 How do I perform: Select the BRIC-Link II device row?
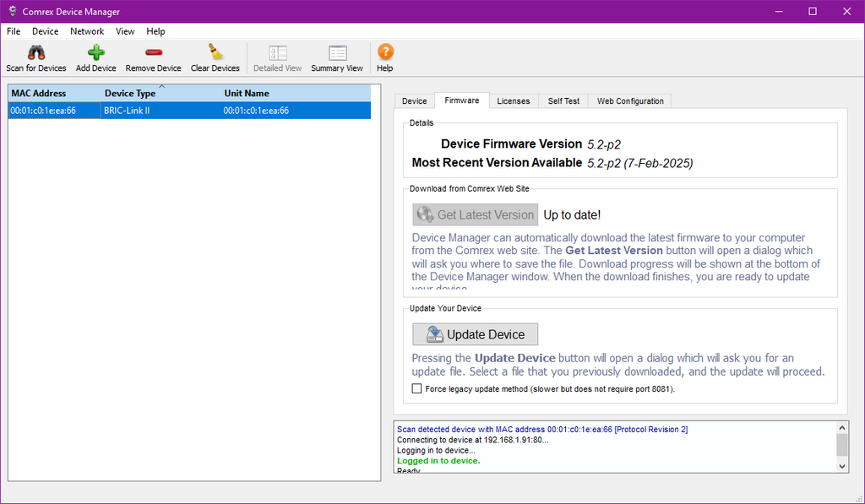pos(127,111)
